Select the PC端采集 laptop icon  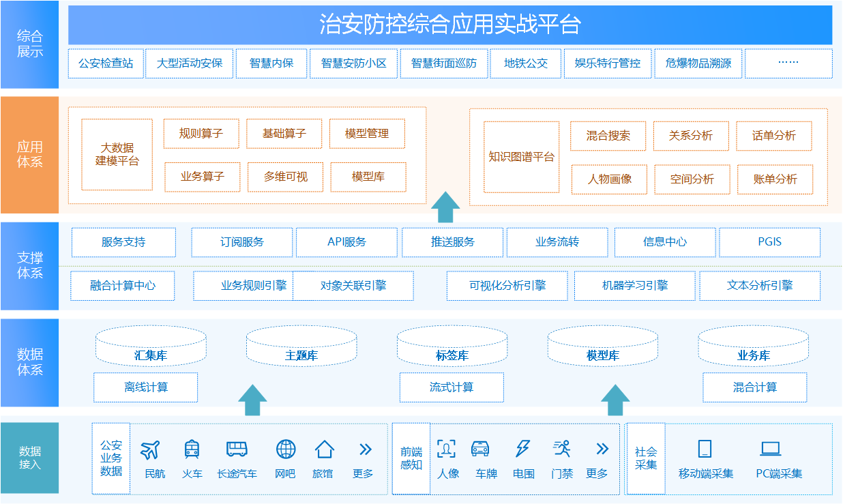771,449
